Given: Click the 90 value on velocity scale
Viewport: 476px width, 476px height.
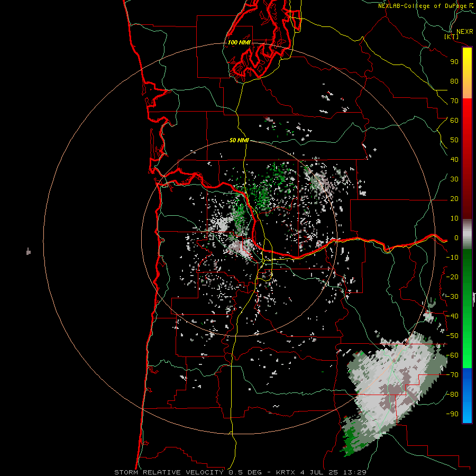Looking at the screenshot, I should pyautogui.click(x=454, y=62).
